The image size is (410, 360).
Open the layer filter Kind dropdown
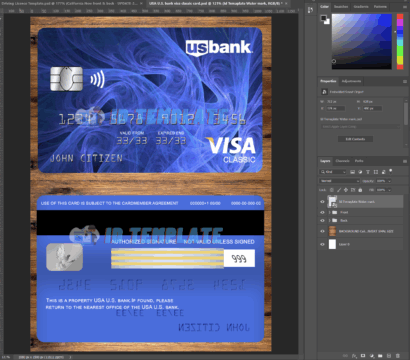point(333,172)
